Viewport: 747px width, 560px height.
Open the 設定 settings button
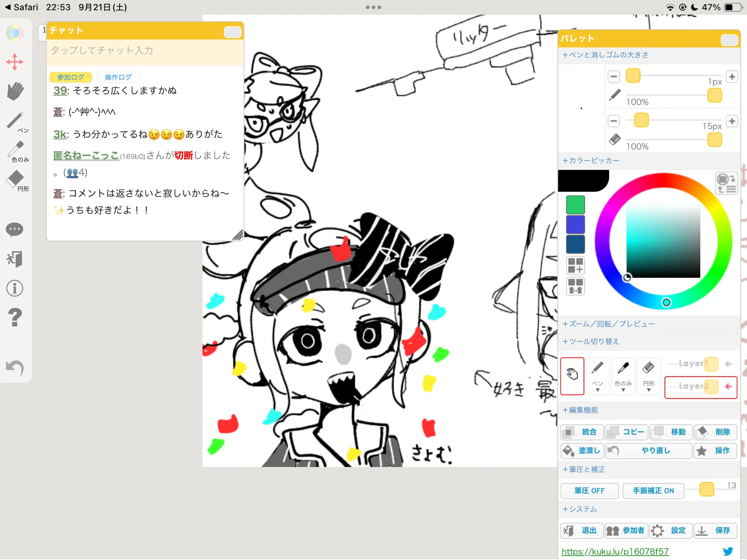tap(671, 531)
